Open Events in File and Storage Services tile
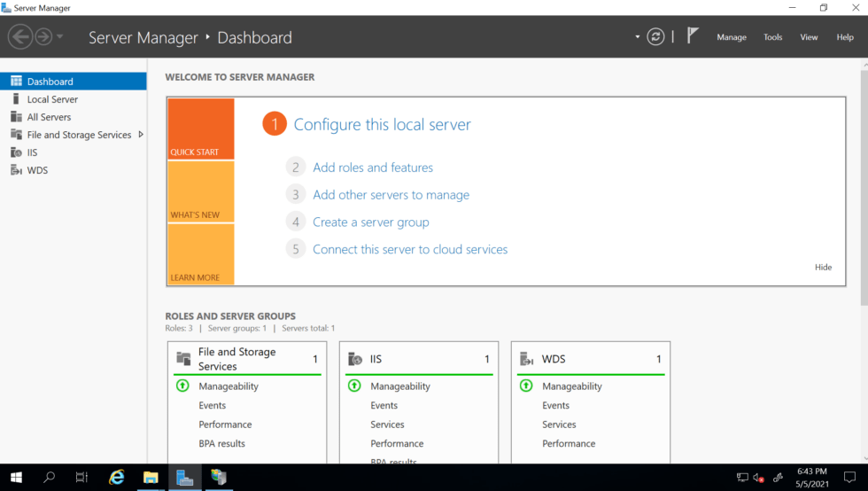 pos(212,405)
